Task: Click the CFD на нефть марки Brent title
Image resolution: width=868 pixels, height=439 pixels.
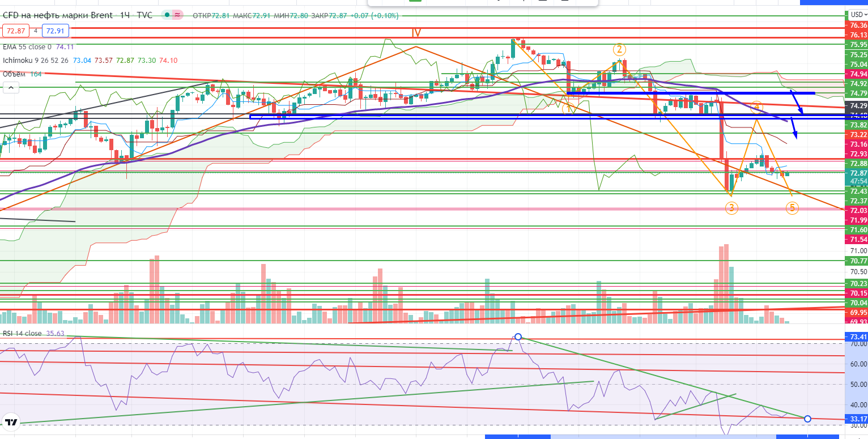Action: click(x=57, y=15)
